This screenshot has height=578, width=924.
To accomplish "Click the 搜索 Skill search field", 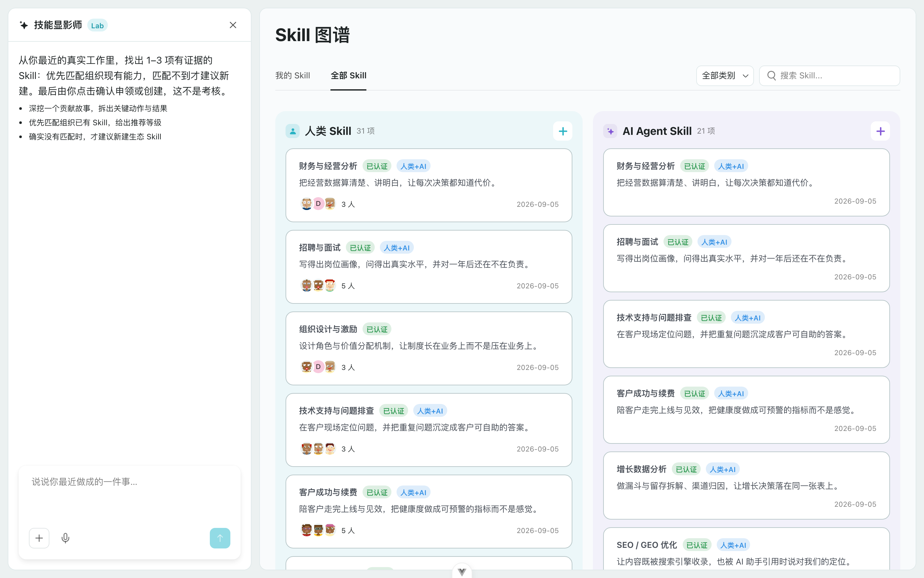I will 829,76.
